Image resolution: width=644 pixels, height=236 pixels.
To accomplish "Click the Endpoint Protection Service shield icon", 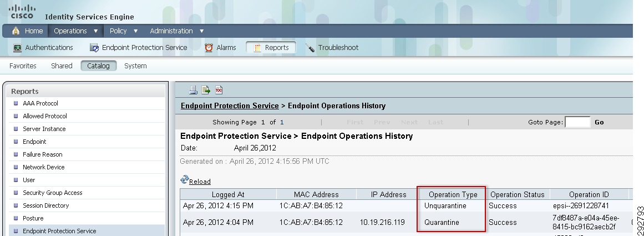I will pyautogui.click(x=94, y=48).
